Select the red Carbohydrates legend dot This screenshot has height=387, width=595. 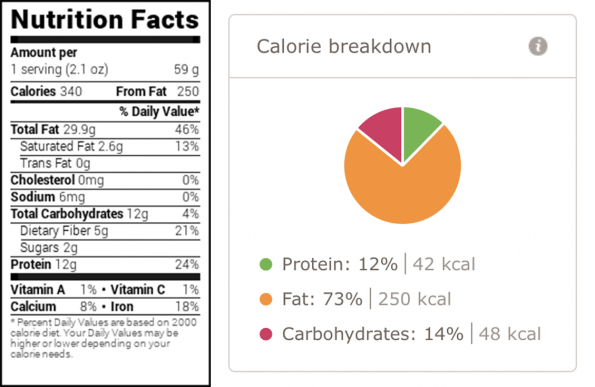coord(266,334)
